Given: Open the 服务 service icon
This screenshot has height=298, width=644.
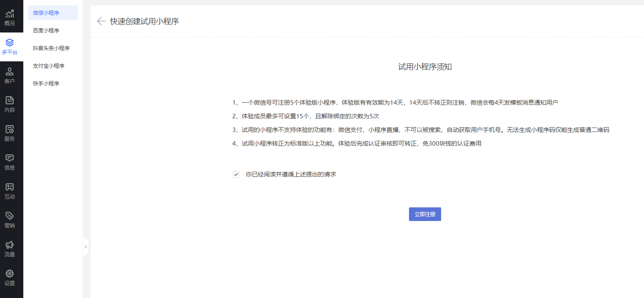Looking at the screenshot, I should click(10, 129).
